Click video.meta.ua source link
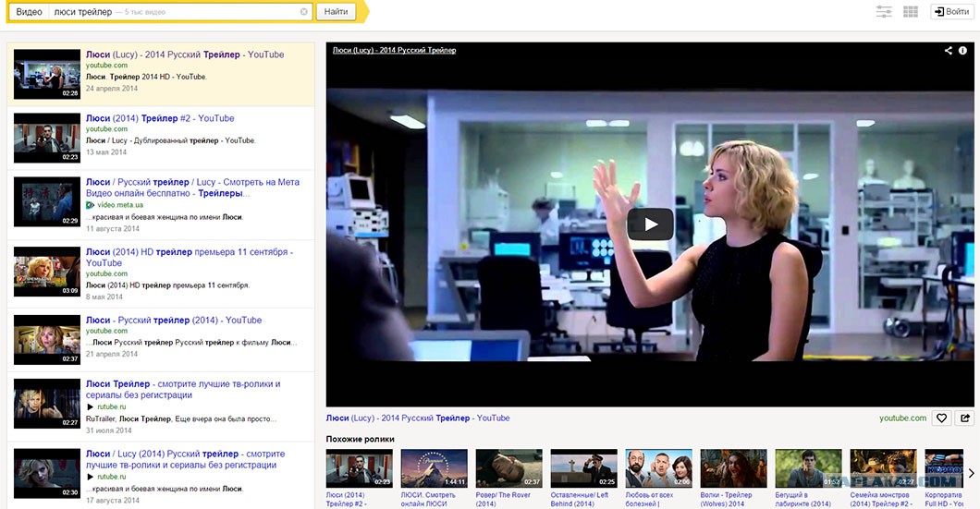 (x=120, y=205)
